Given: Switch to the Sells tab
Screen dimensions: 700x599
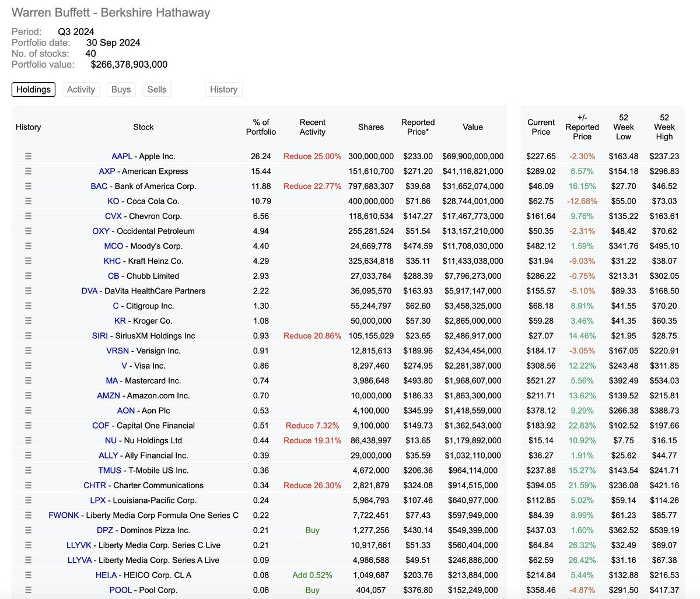Looking at the screenshot, I should tap(157, 89).
